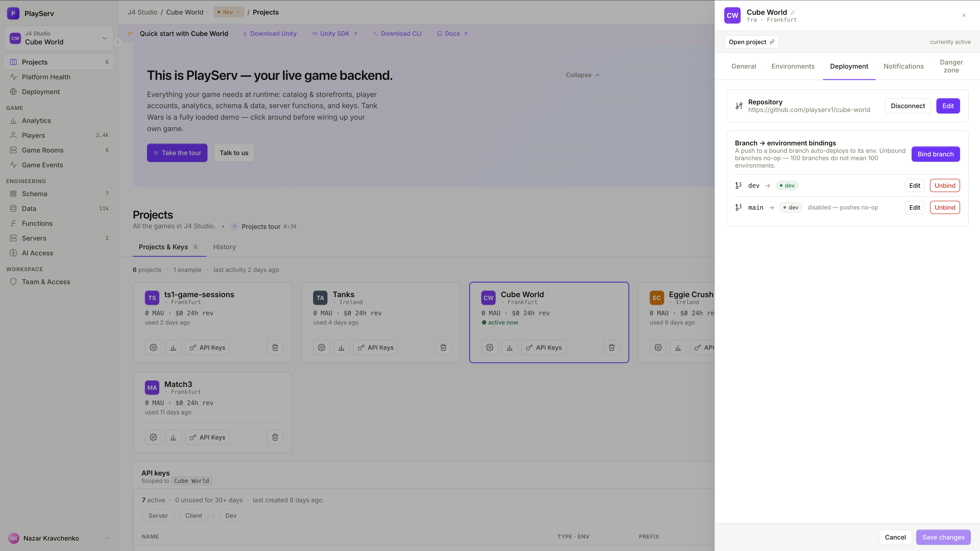Viewport: 980px width, 551px height.
Task: Click Open project link button
Action: click(751, 42)
